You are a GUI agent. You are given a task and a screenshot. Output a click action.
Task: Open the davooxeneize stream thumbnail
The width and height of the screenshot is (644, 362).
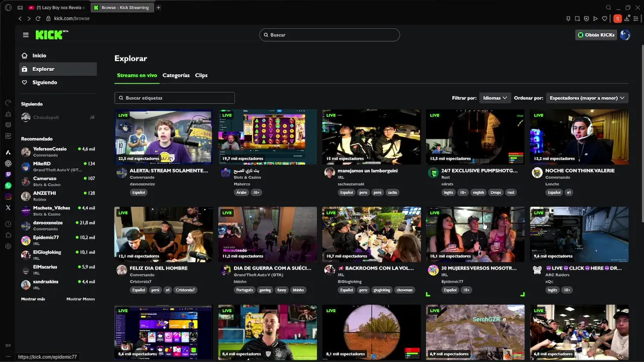[164, 137]
